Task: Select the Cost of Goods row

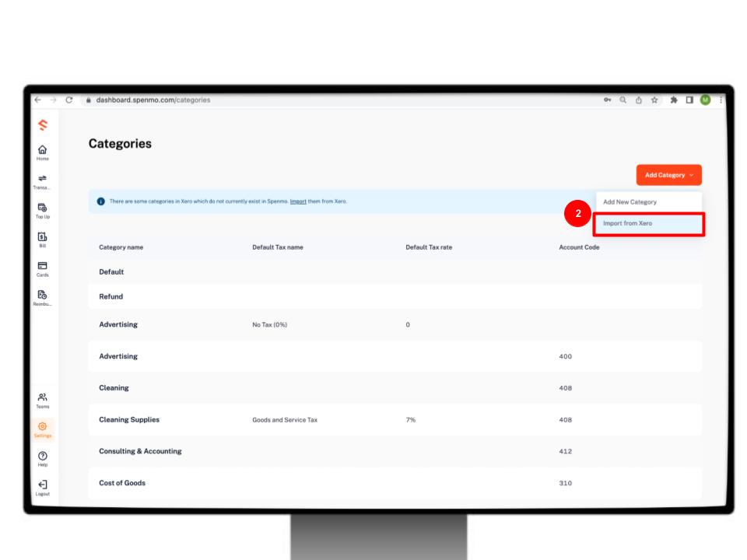Action: click(395, 483)
